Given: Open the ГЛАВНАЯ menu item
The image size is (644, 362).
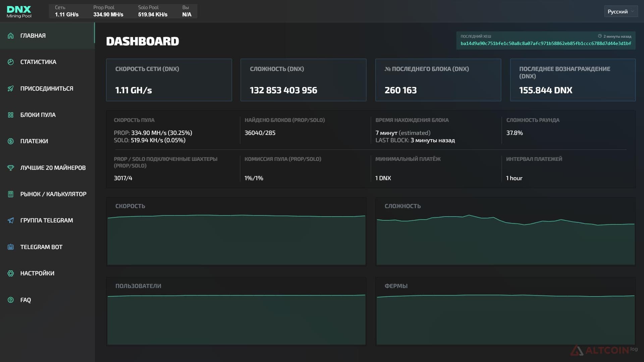Looking at the screenshot, I should 47,36.
